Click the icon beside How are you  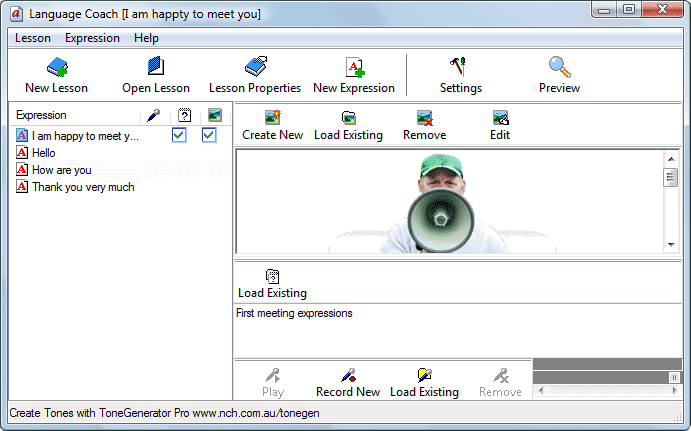click(22, 169)
